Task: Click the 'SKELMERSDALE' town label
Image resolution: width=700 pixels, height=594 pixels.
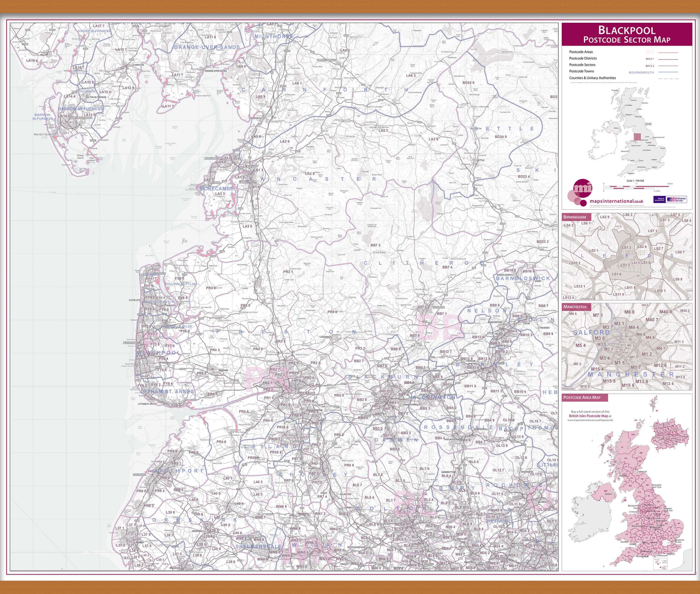Action: click(x=258, y=547)
